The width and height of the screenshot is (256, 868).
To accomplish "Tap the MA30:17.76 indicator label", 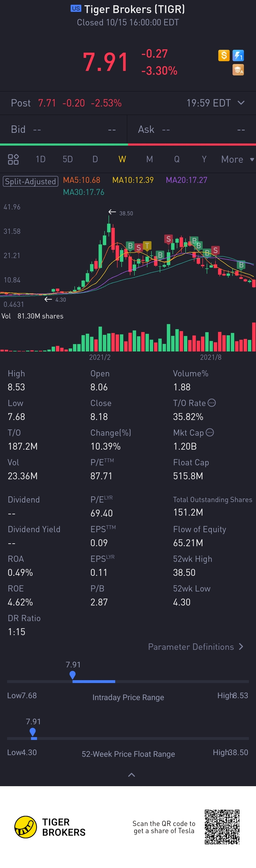I will tap(83, 192).
